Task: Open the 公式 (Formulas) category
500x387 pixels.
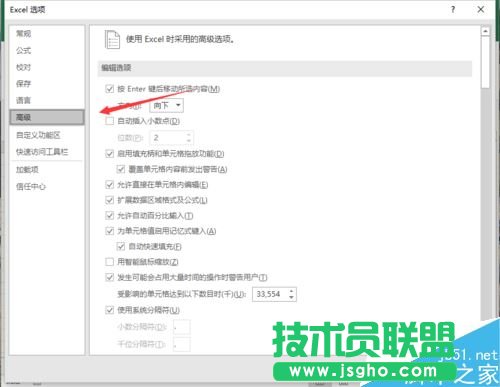Action: point(23,50)
